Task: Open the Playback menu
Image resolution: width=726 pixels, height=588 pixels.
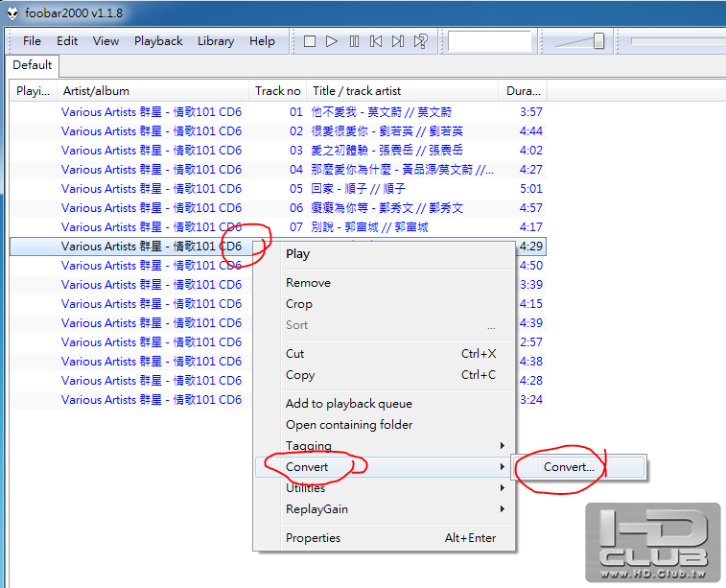Action: click(x=158, y=41)
